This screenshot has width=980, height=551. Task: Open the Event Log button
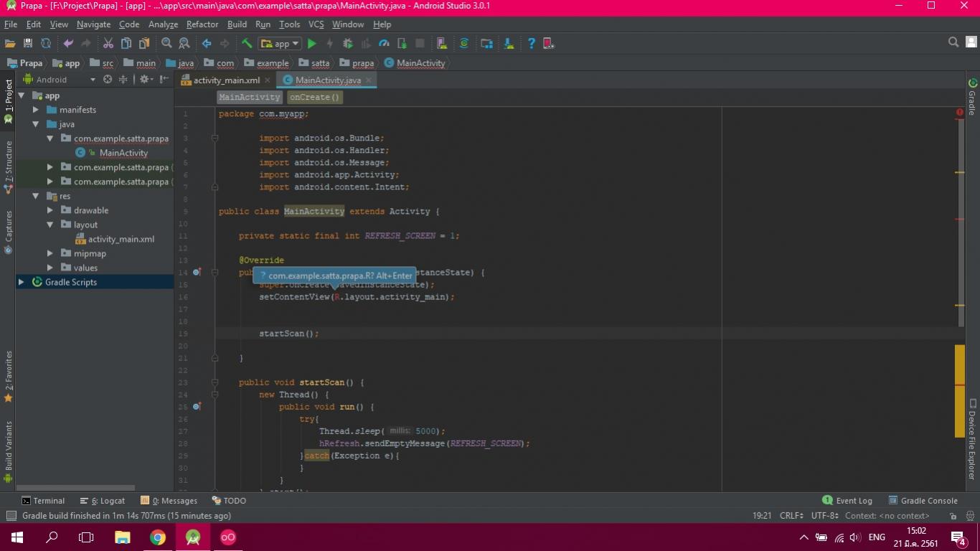(847, 501)
